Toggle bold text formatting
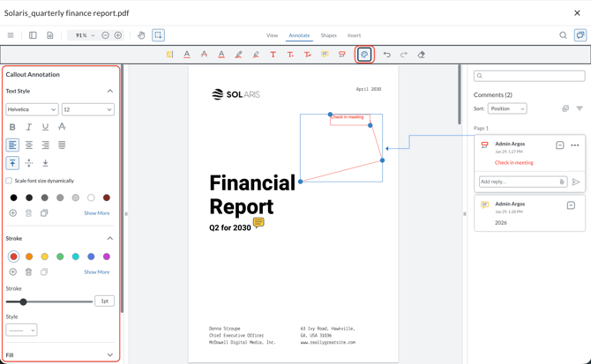591x364 pixels. pyautogui.click(x=12, y=127)
